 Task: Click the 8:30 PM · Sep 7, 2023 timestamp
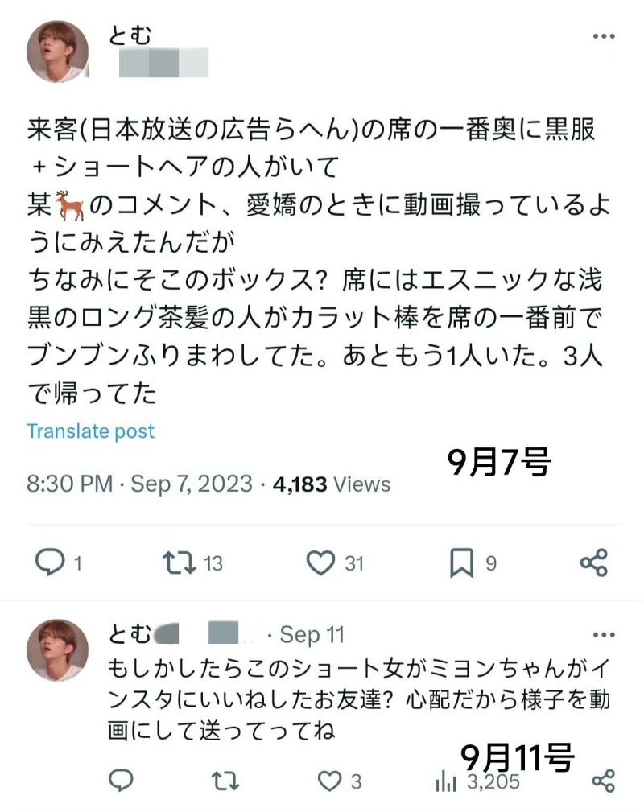139,484
